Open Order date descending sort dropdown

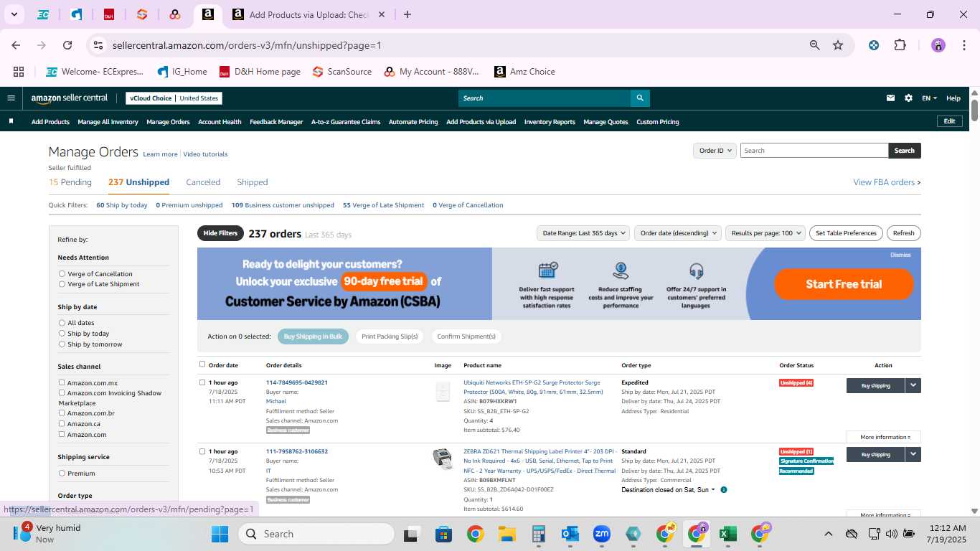pyautogui.click(x=677, y=233)
